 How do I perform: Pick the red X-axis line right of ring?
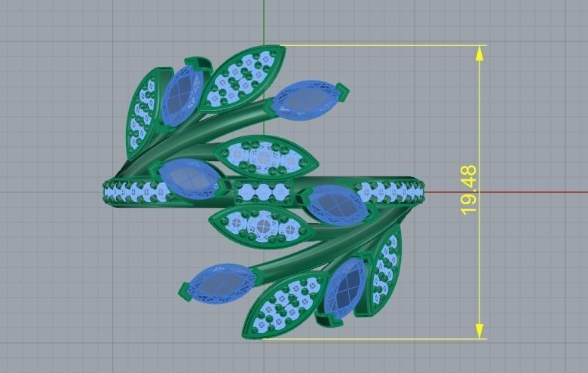coord(507,193)
